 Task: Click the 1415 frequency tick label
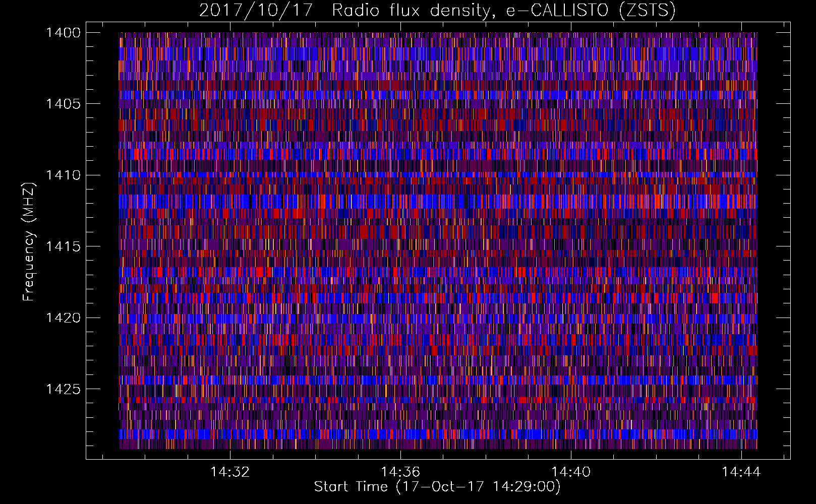(63, 246)
